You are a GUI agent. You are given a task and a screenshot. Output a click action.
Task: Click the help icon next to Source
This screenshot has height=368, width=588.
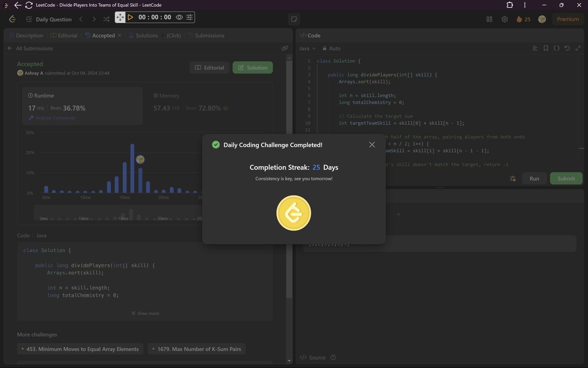333,357
